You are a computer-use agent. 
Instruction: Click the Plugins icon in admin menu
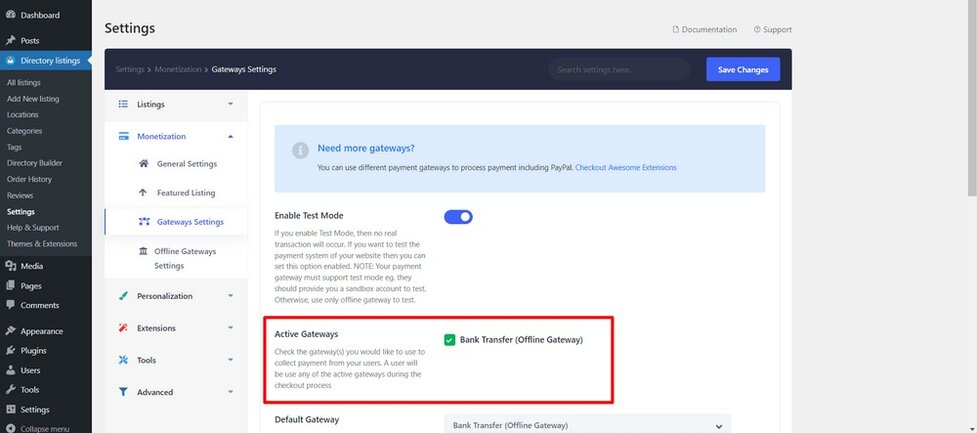[x=10, y=351]
